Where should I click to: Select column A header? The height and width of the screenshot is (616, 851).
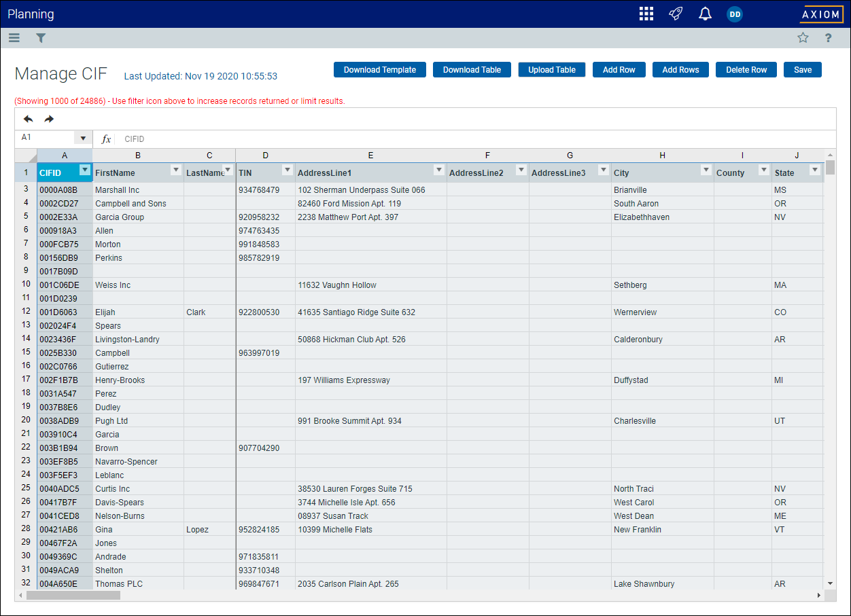pos(65,156)
